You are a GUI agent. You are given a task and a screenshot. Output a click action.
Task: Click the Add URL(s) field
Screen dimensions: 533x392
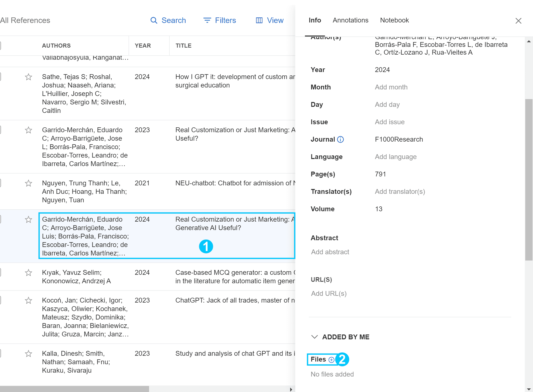[x=329, y=294]
